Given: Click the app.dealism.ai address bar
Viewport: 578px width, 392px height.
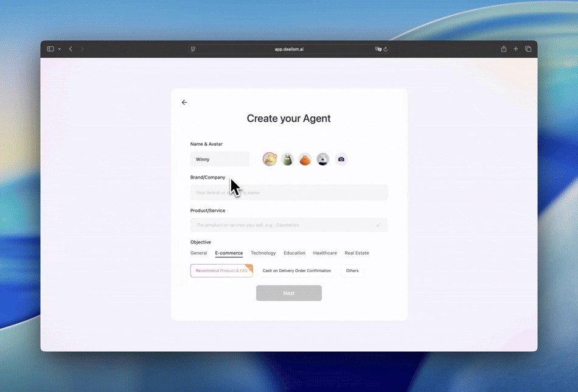Looking at the screenshot, I should pyautogui.click(x=289, y=49).
